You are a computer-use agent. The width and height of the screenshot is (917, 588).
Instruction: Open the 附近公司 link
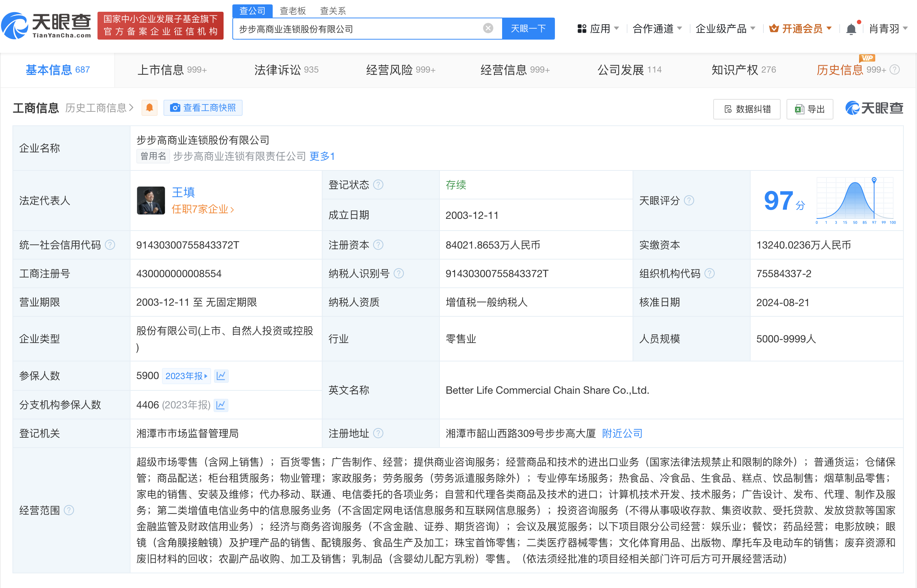click(622, 433)
